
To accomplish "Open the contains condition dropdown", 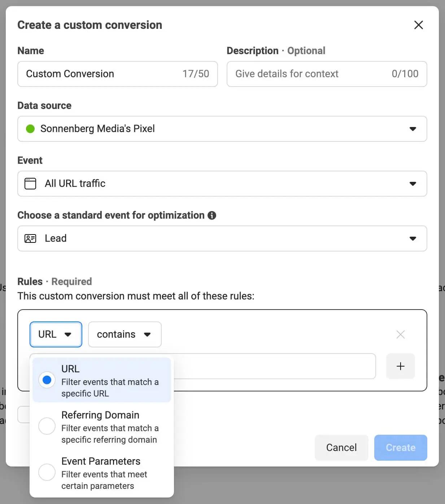I will (125, 334).
